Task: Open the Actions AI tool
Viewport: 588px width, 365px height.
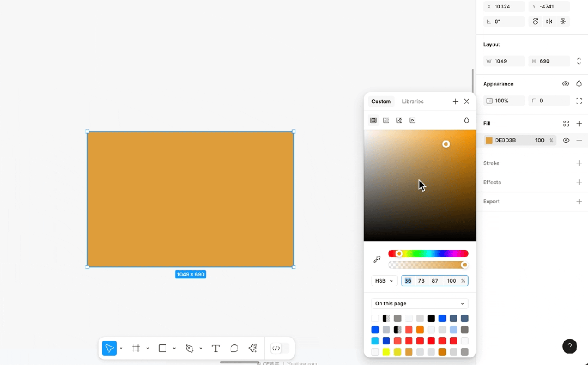Action: click(x=253, y=349)
